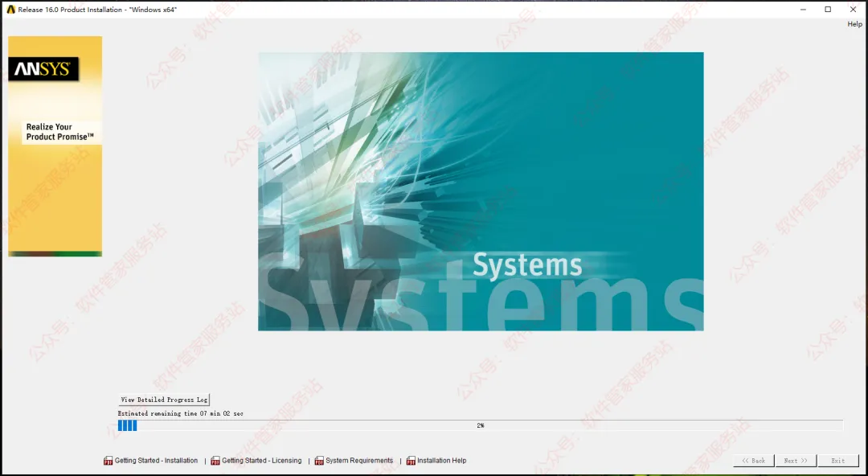
Task: Open Help in the top right
Action: 854,24
